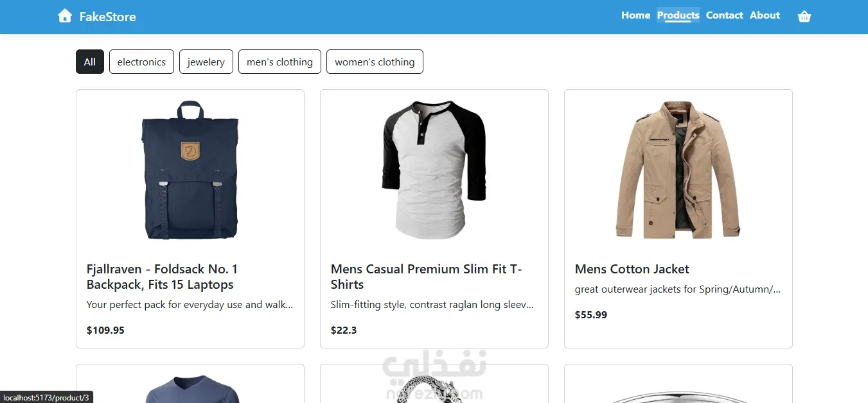Filter products by jewelery

[x=206, y=62]
